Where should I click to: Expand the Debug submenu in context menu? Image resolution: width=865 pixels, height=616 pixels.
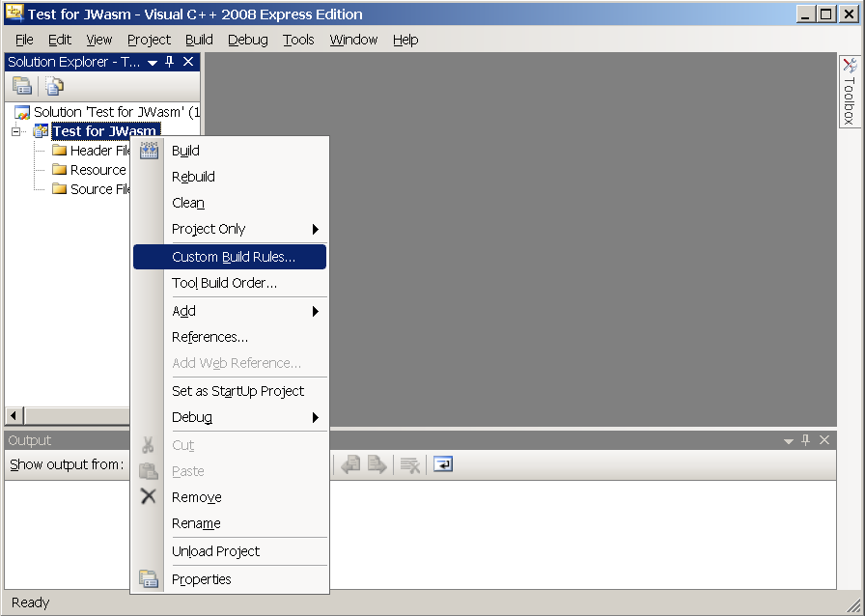click(x=315, y=417)
